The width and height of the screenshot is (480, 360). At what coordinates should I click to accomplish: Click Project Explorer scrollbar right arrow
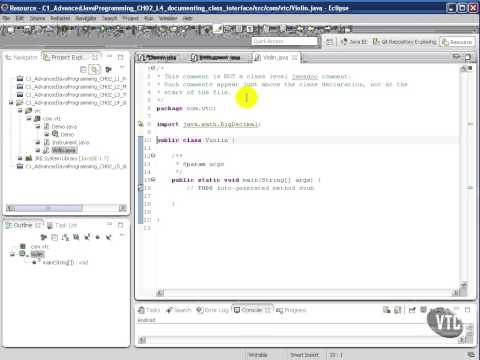123,208
